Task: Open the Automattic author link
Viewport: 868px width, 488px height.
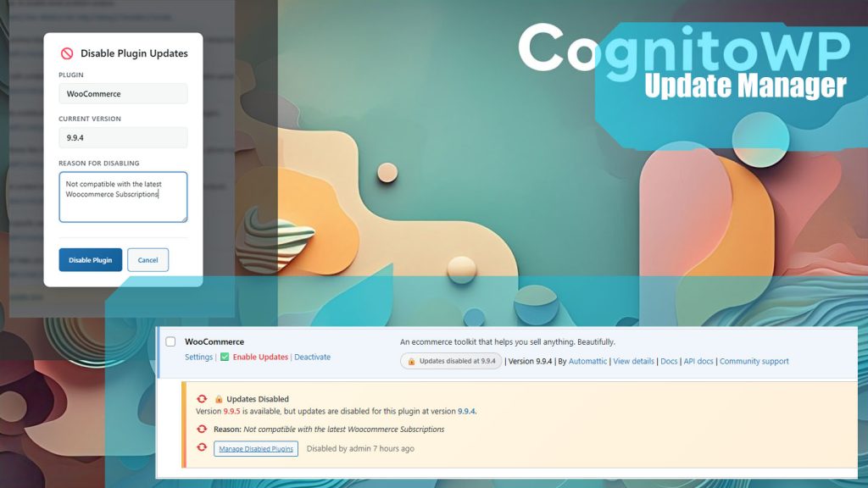Action: click(x=587, y=361)
